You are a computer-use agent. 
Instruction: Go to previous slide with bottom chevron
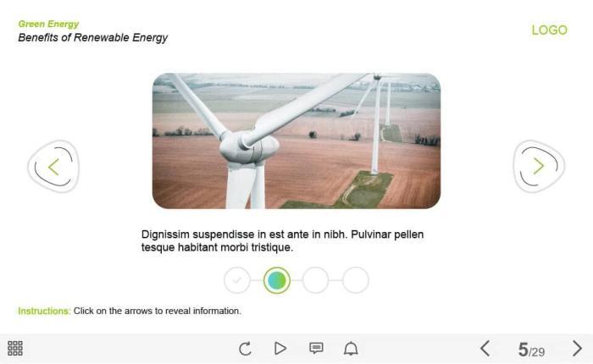pyautogui.click(x=485, y=349)
